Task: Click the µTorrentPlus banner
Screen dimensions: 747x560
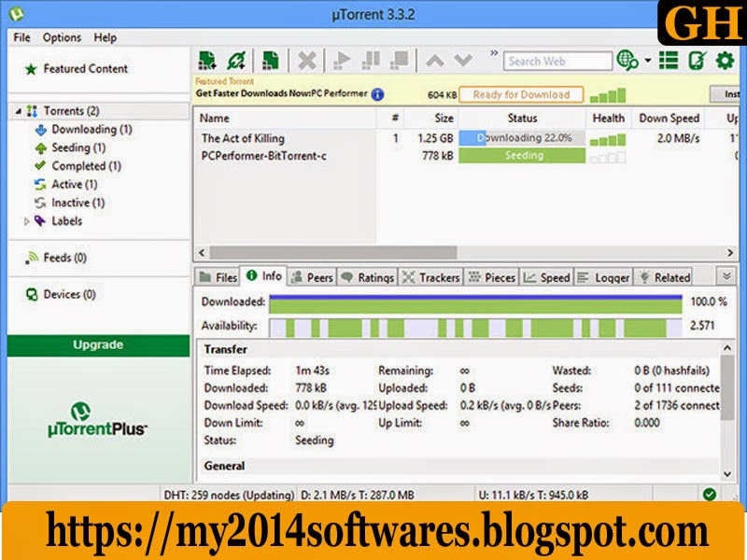Action: 98,421
